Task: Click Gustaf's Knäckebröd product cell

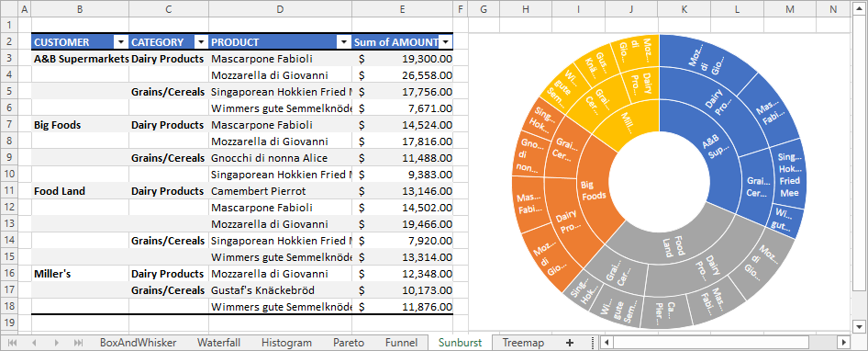Action: (280, 290)
